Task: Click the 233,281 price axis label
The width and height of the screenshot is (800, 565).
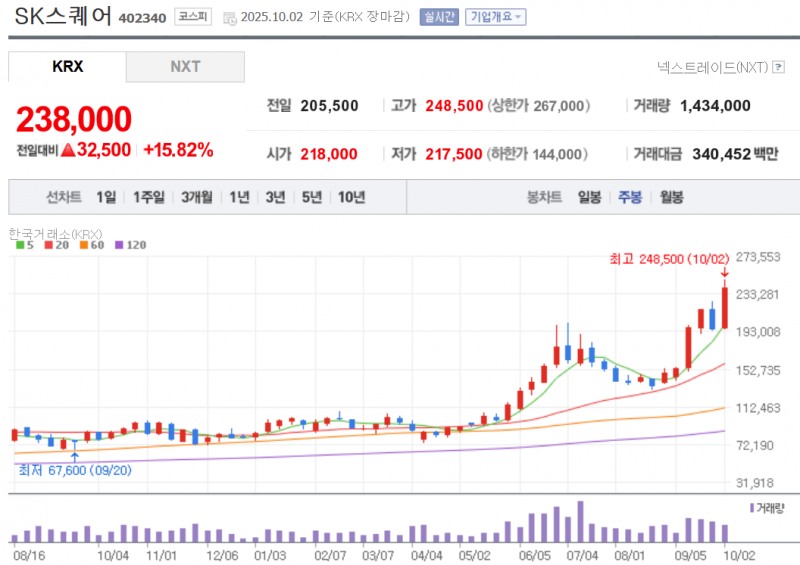Action: [x=758, y=294]
